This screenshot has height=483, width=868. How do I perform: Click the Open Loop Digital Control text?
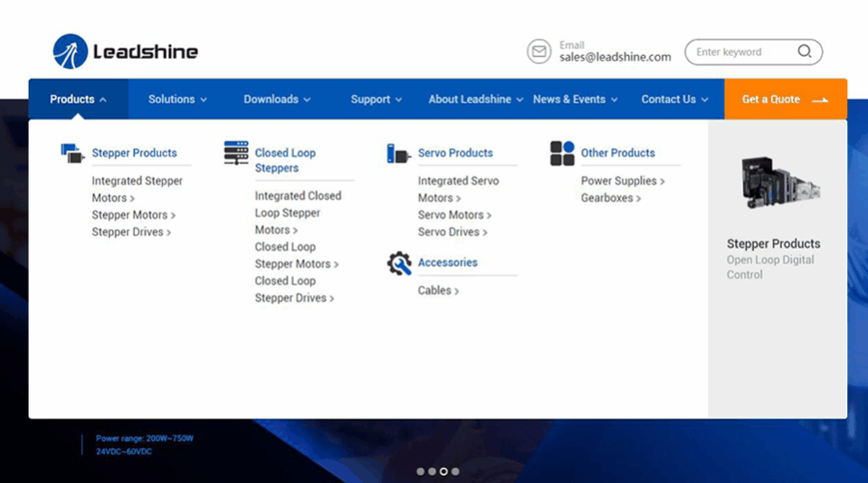770,267
